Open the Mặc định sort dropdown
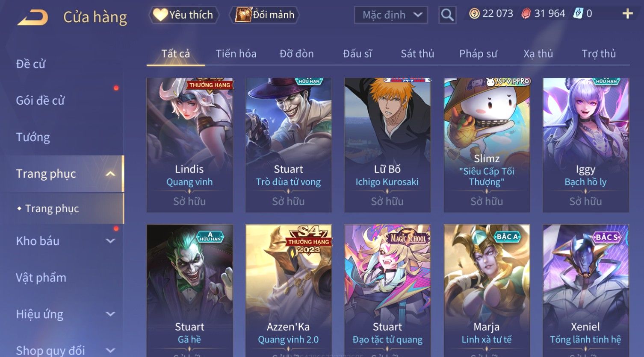The image size is (644, 357). pyautogui.click(x=391, y=15)
